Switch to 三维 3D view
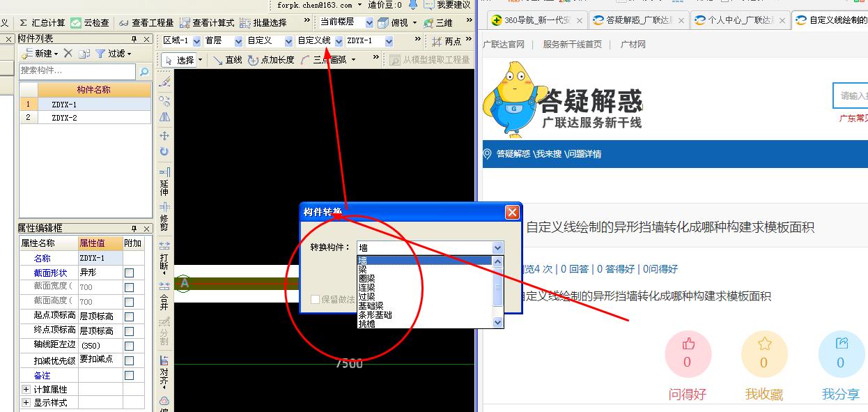 [437, 23]
